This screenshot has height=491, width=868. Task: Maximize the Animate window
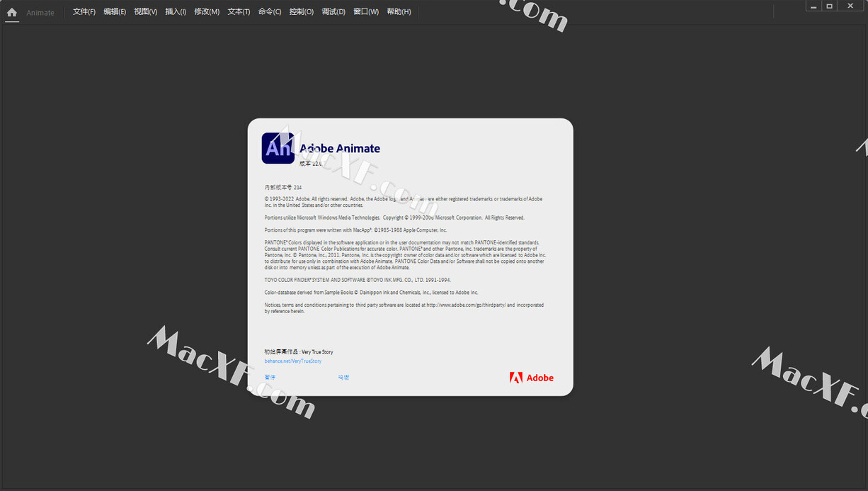[830, 6]
